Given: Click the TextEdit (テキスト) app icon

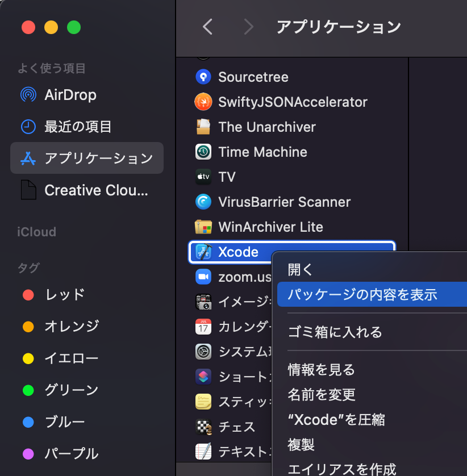Looking at the screenshot, I should click(x=203, y=452).
